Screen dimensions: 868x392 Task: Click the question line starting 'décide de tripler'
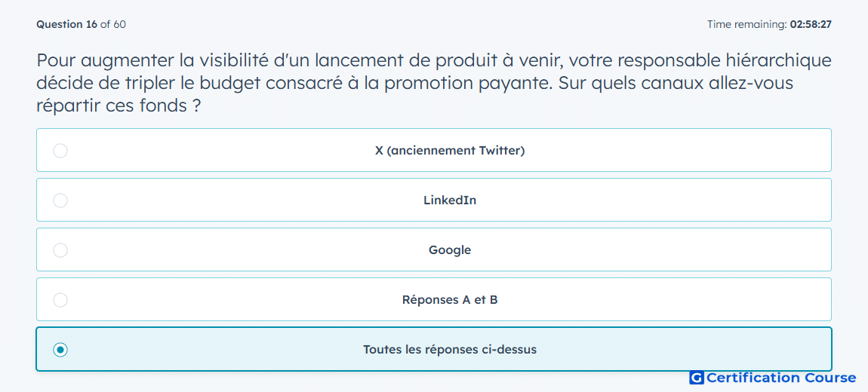(x=414, y=83)
